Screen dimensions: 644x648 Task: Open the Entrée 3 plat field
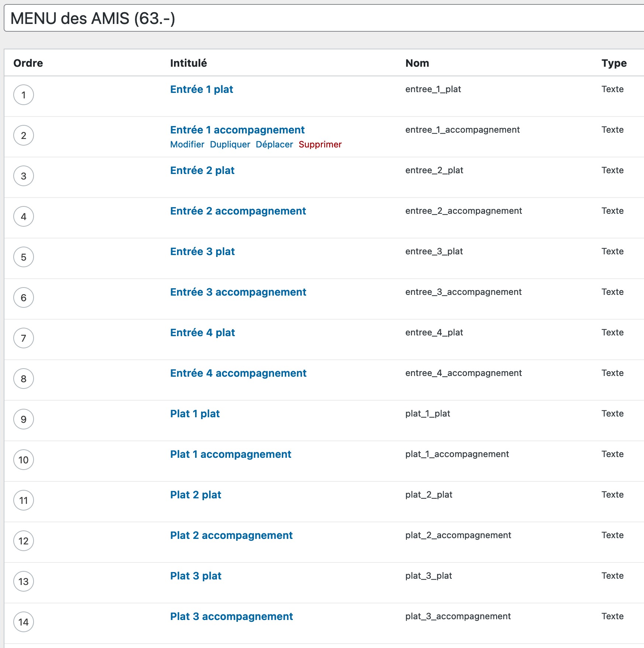click(x=202, y=252)
